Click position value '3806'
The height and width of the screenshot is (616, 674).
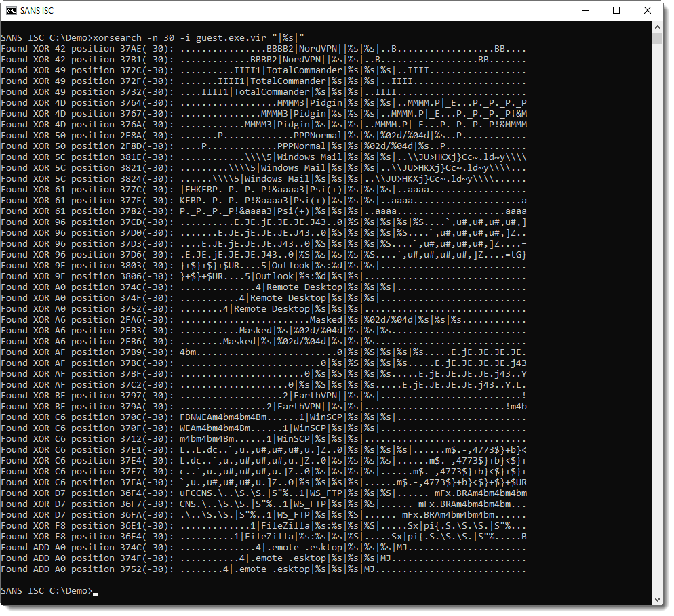131,276
